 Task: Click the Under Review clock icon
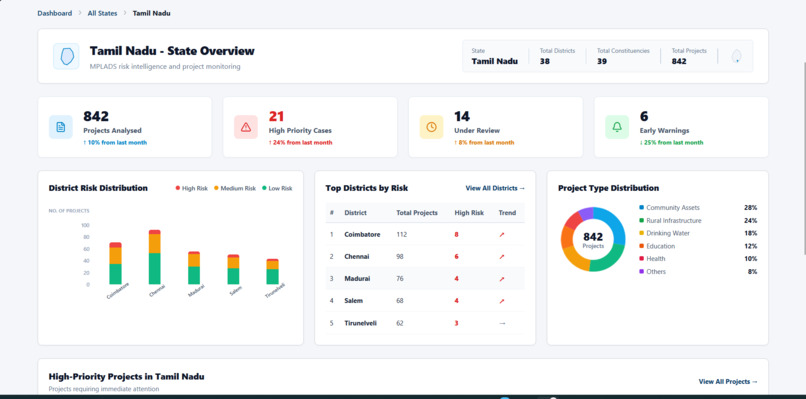click(432, 127)
